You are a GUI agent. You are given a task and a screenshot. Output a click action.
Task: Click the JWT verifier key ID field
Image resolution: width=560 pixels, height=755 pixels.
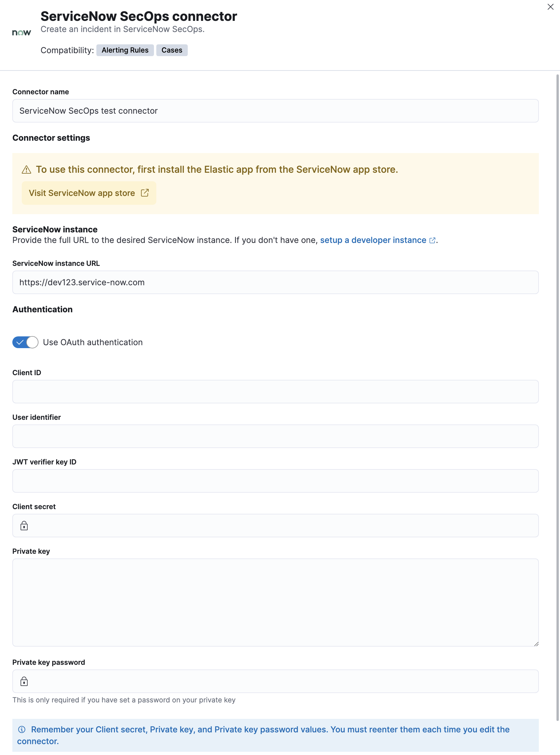pyautogui.click(x=275, y=481)
